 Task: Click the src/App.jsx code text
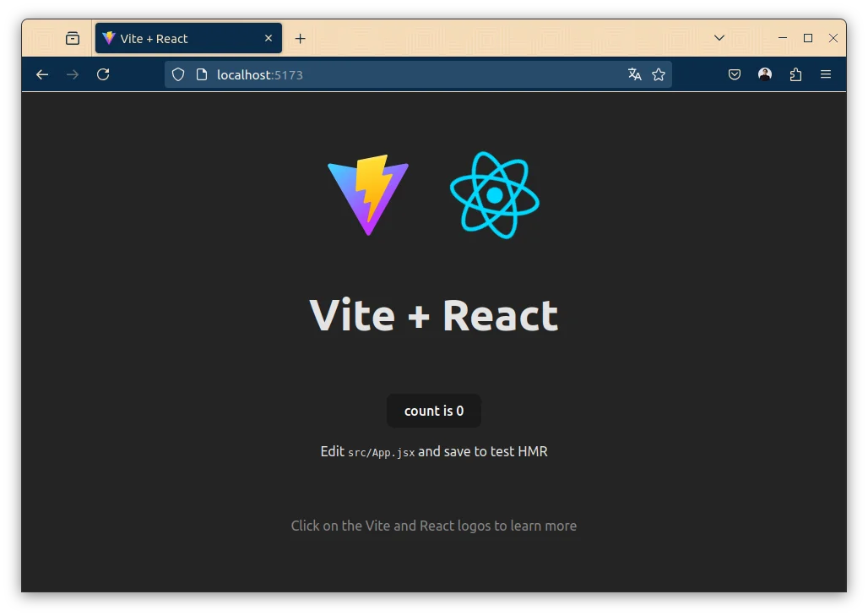click(x=382, y=453)
